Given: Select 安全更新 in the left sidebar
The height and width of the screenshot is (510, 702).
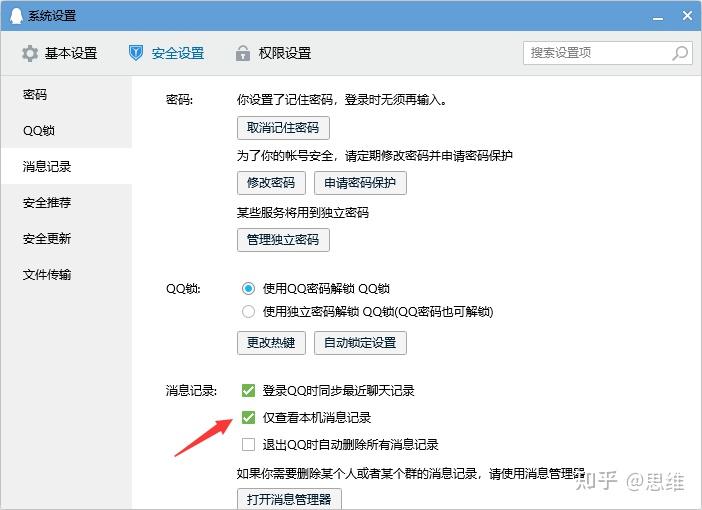Looking at the screenshot, I should [x=66, y=238].
